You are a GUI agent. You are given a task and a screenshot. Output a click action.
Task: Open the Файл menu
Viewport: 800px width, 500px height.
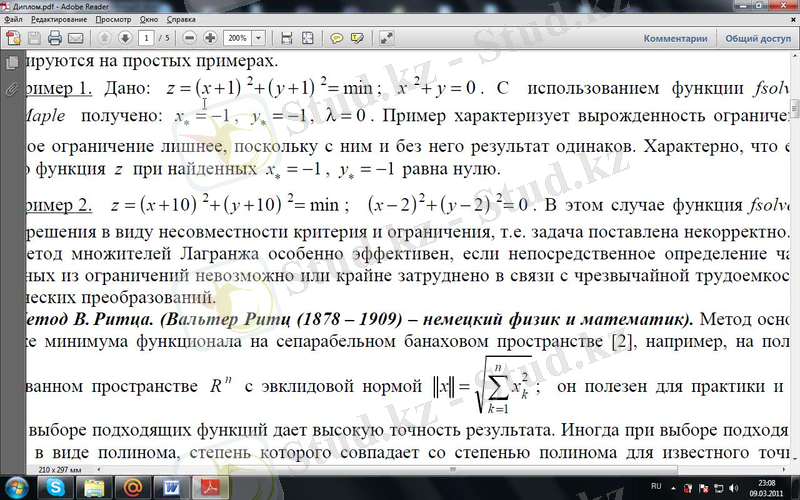pos(13,19)
